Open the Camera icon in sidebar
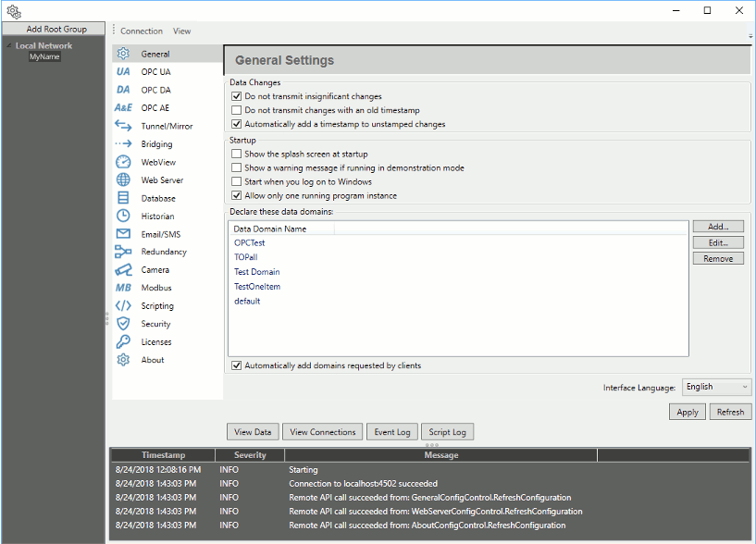 click(x=123, y=269)
